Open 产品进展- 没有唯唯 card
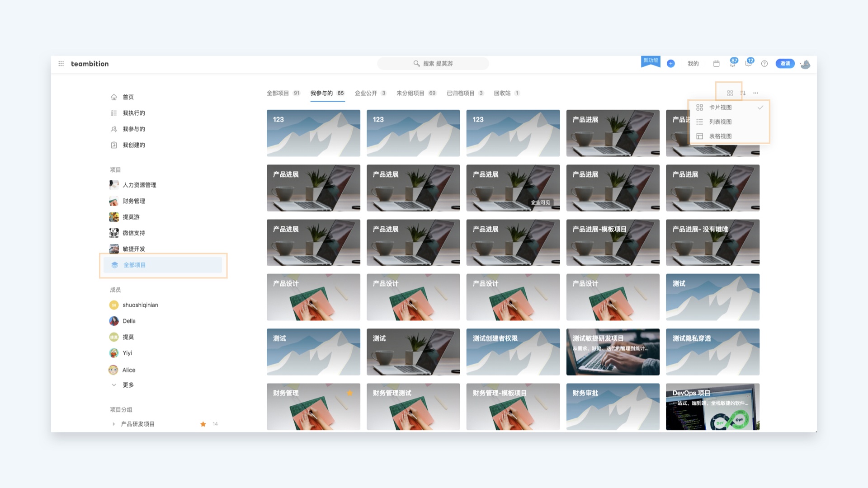The image size is (868, 488). click(712, 243)
